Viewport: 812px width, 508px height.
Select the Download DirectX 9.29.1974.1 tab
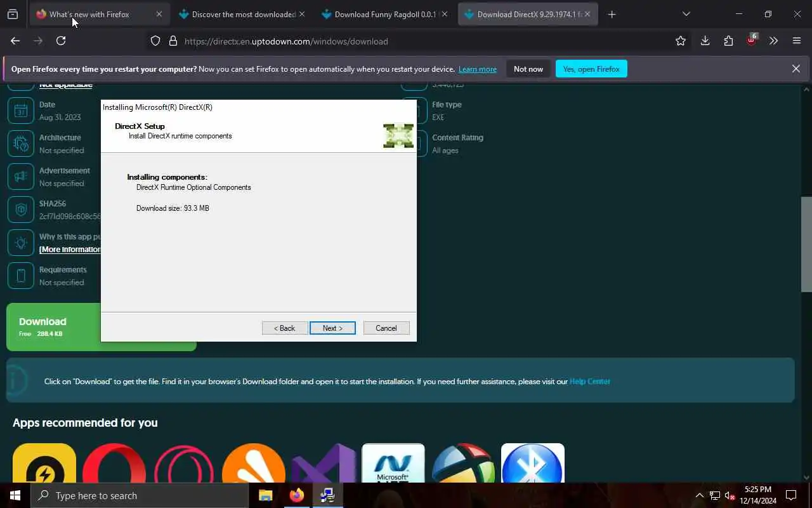[x=528, y=14]
